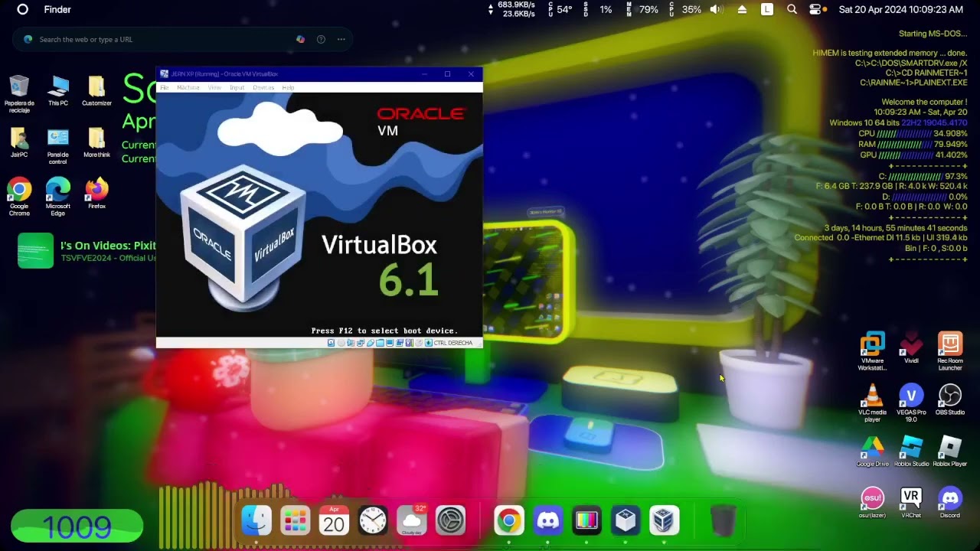Open the Weather icon showing 32° in dock
This screenshot has height=551, width=980.
click(x=412, y=521)
